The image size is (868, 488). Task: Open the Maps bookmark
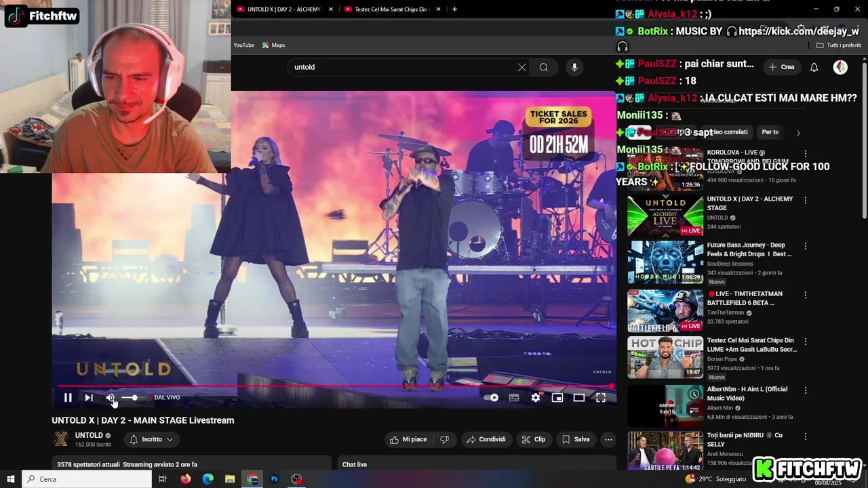pos(274,45)
